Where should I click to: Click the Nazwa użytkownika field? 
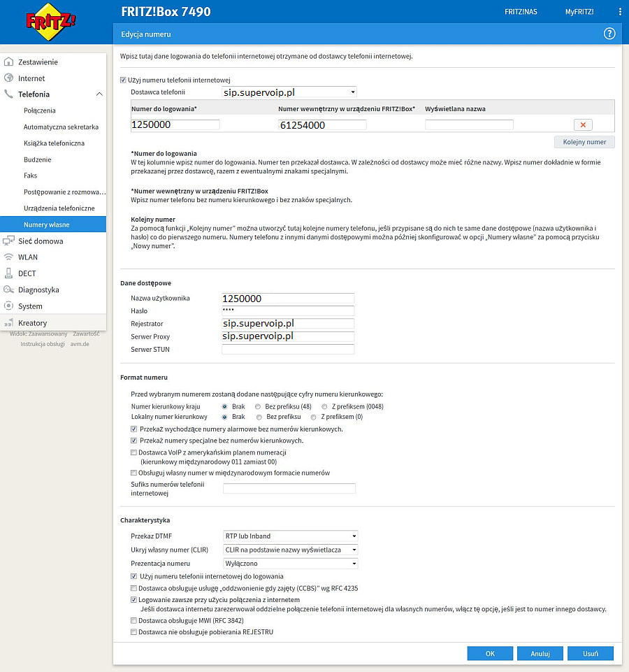click(x=288, y=299)
